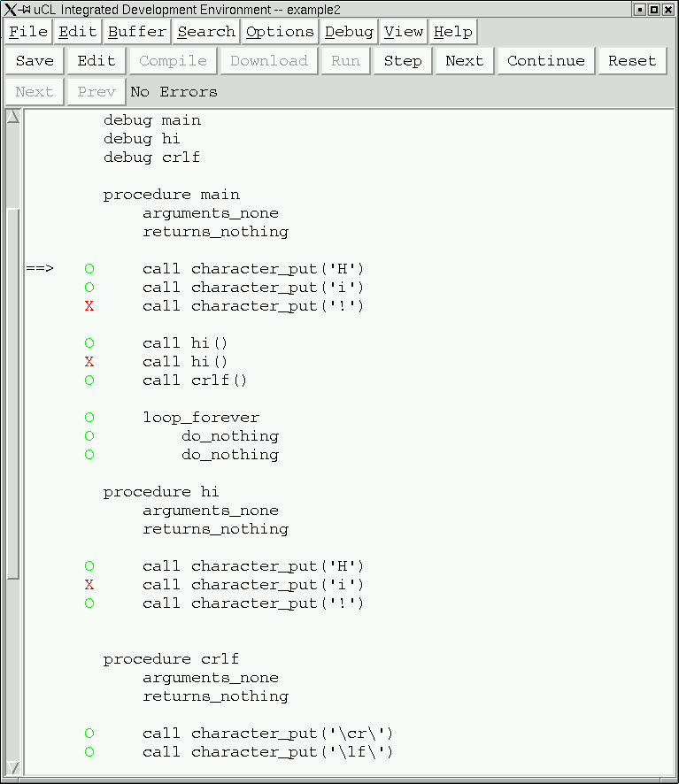Toggle breakpoint on second do_nothing line
Viewport: 679px width, 784px height.
pos(89,455)
